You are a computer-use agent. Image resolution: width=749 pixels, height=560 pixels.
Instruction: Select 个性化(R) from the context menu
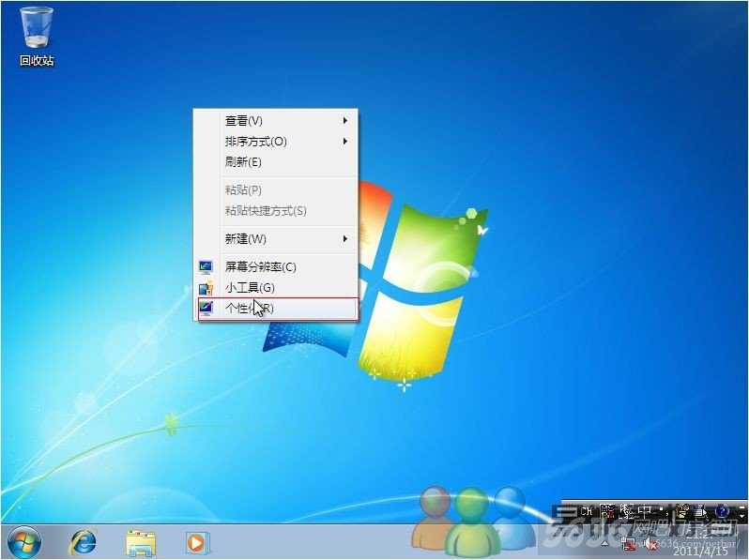[277, 309]
